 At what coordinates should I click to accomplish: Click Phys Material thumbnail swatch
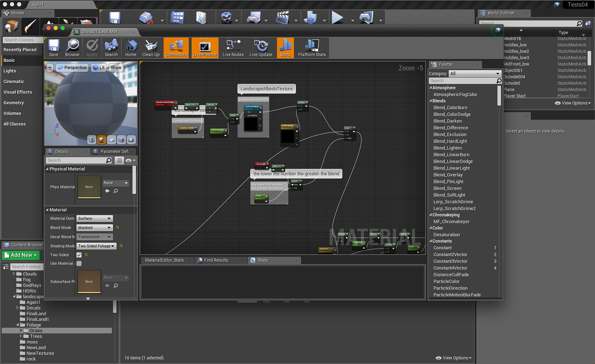(x=89, y=187)
